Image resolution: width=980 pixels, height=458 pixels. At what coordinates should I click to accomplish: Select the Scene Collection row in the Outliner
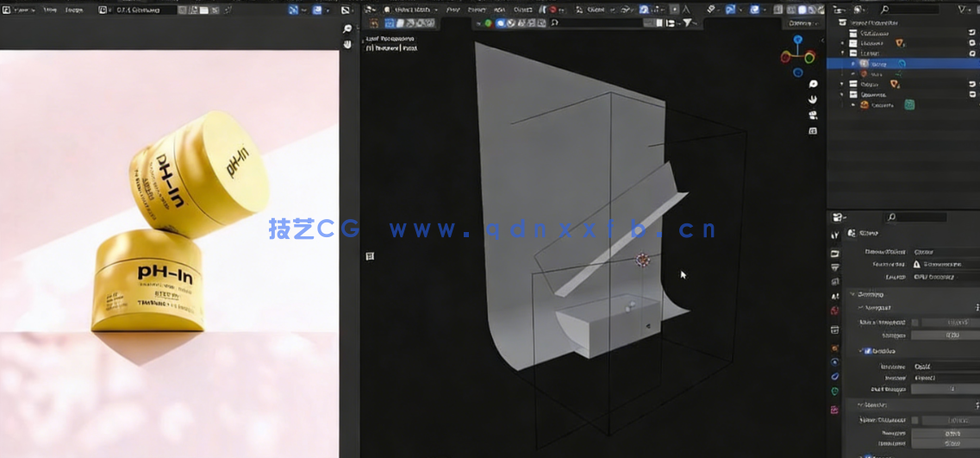903,22
